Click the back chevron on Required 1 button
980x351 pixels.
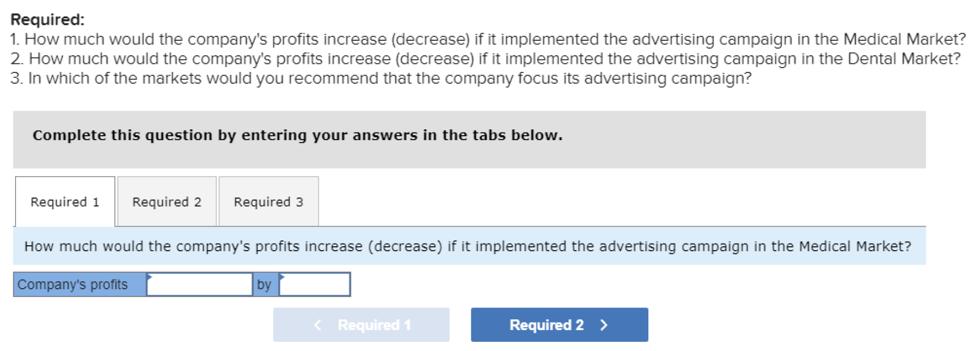point(317,324)
